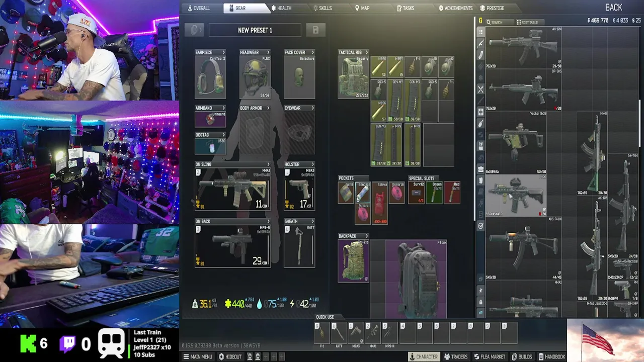This screenshot has width=644, height=362.
Task: Expand the Holster slot chevron
Action: point(312,164)
